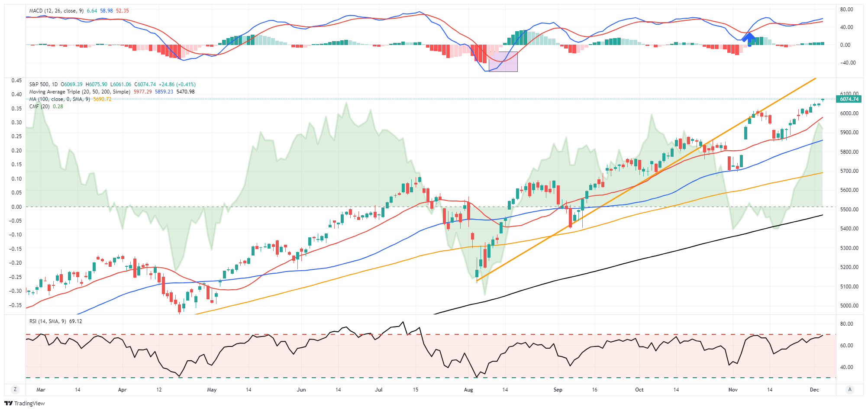Screen dimensions: 868x411
Task: Click the 5000.00 level on price axis
Action: (849, 306)
